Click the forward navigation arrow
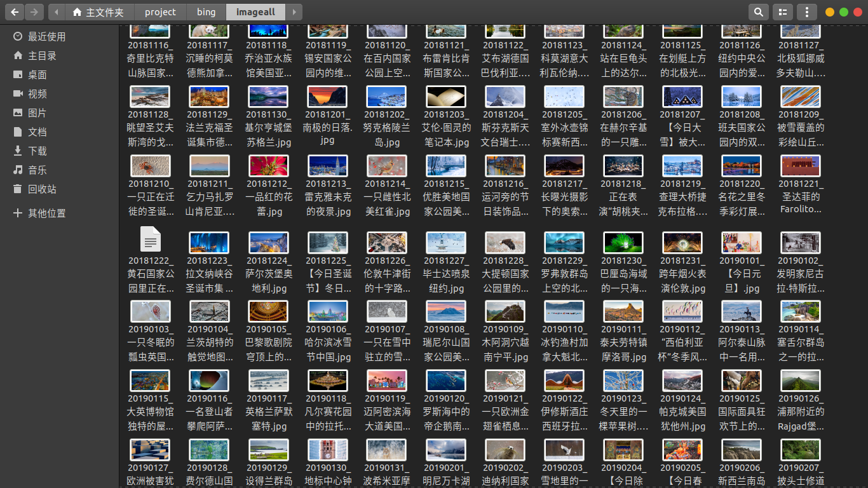868x488 pixels. 34,12
